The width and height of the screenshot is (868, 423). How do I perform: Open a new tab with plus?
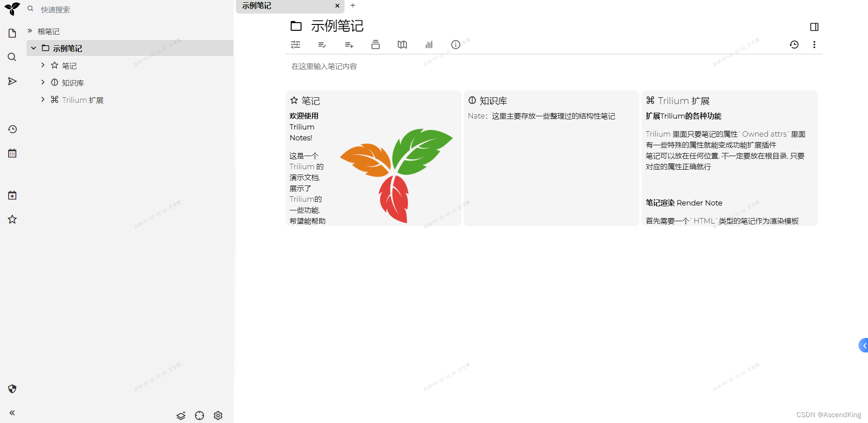(353, 5)
